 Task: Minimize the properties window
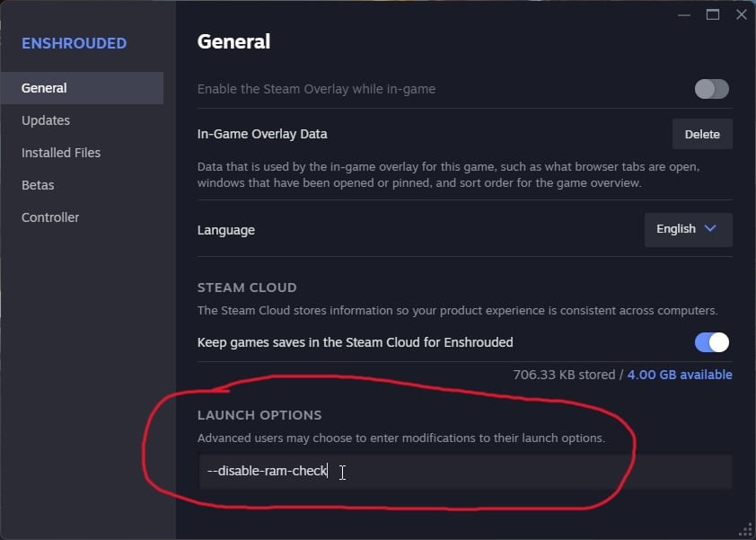pyautogui.click(x=686, y=14)
